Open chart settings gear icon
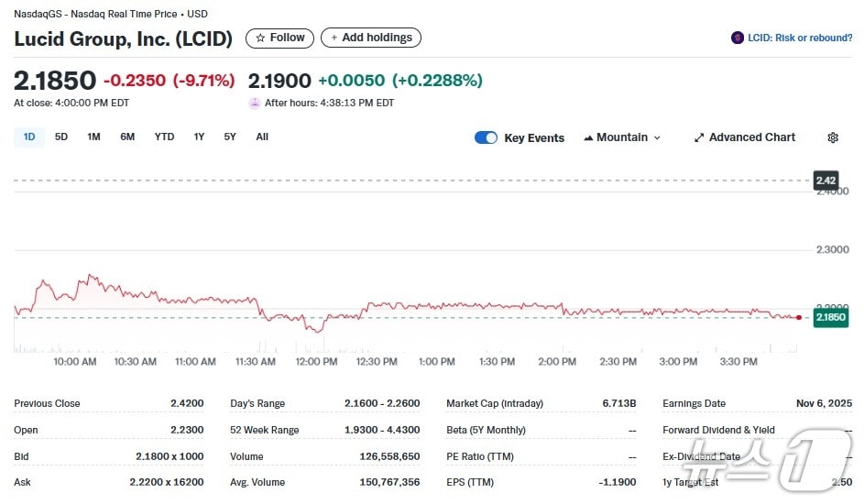The height and width of the screenshot is (504, 864). (832, 137)
